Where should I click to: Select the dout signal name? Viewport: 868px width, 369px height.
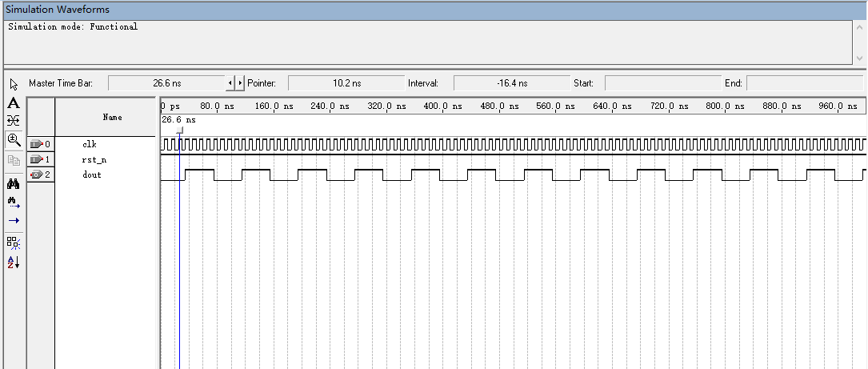point(91,174)
